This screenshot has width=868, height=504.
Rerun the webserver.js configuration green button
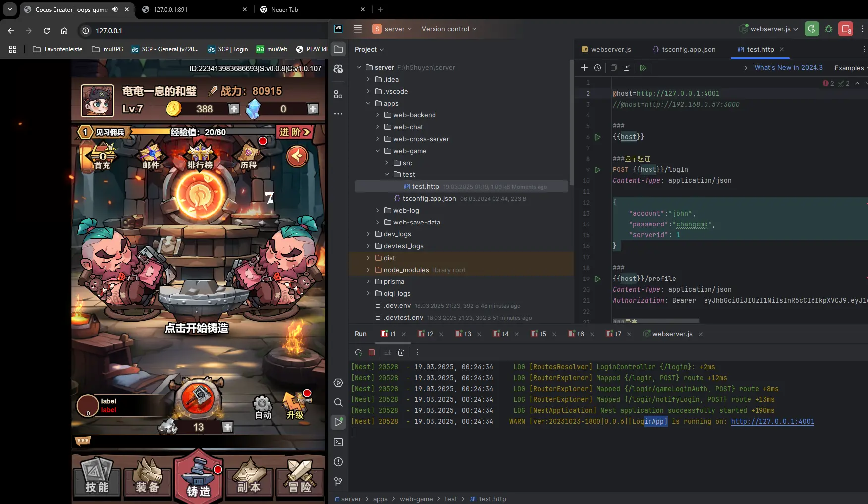coord(812,29)
